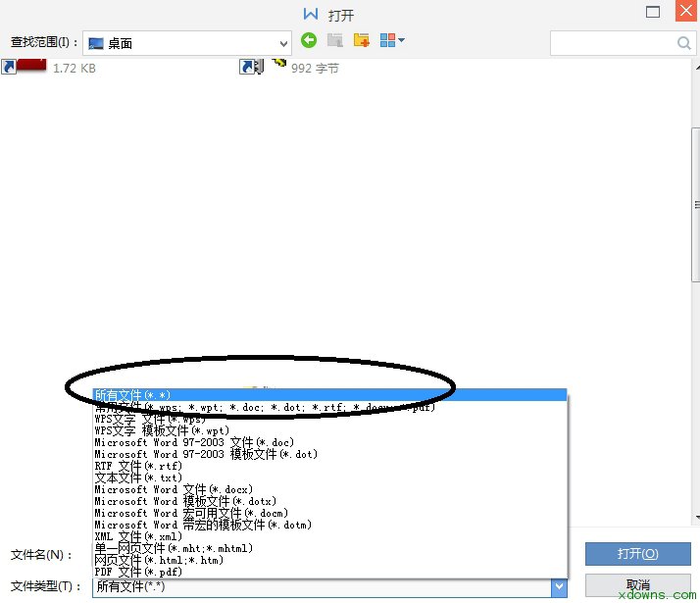Choose WPS文字 模板文件(*.wpt) option

(330, 430)
